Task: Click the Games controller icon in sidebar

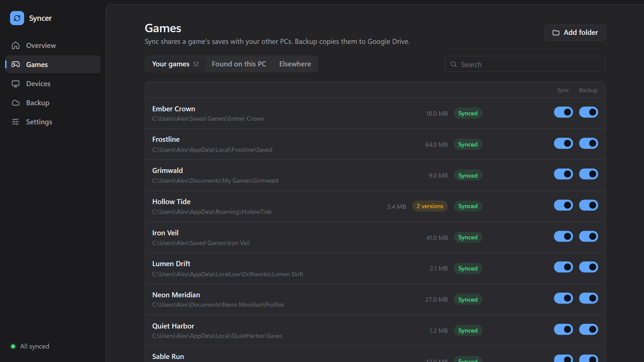Action: (16, 64)
